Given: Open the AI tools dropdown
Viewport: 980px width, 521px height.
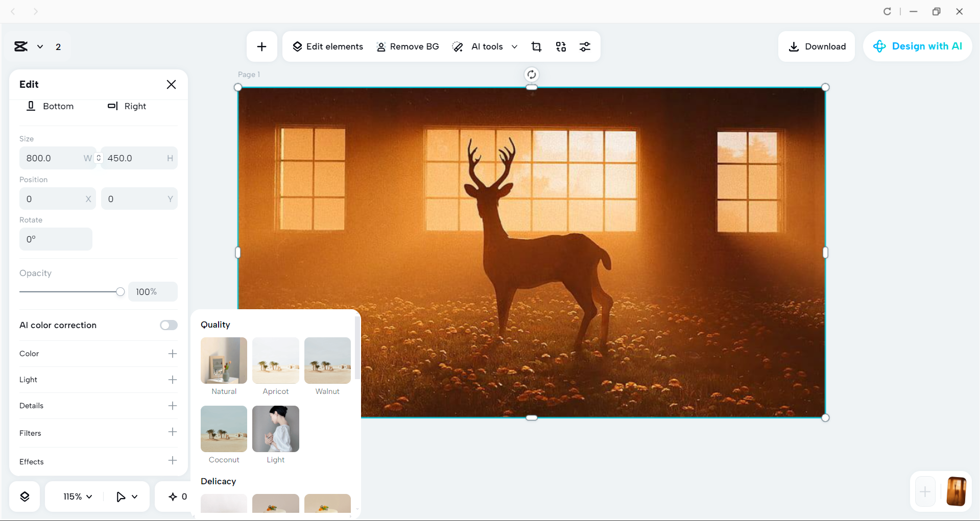Looking at the screenshot, I should (515, 46).
